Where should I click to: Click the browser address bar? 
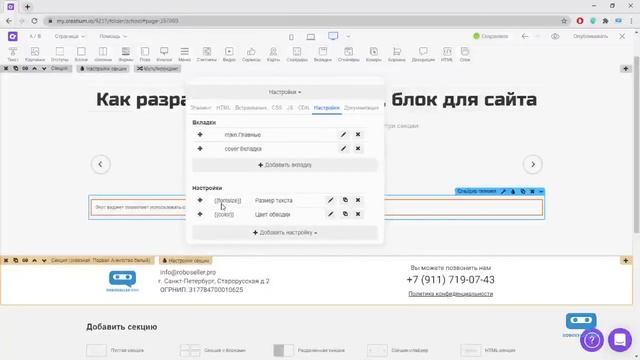pos(306,21)
